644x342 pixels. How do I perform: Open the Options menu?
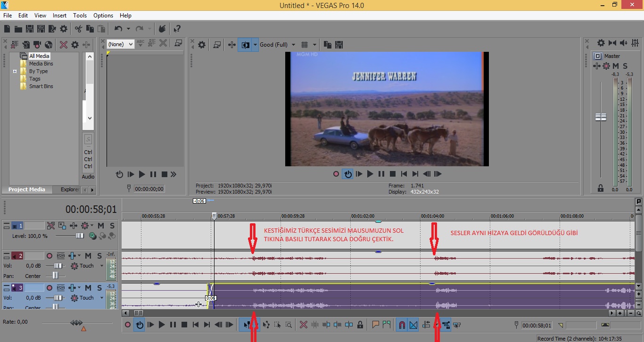(103, 16)
